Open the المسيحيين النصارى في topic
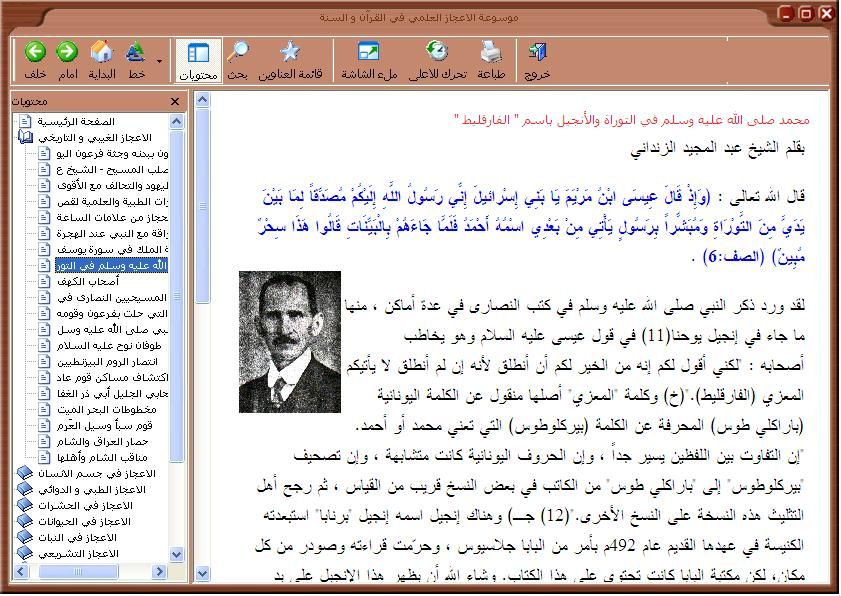The height and width of the screenshot is (596, 841). tap(112, 298)
